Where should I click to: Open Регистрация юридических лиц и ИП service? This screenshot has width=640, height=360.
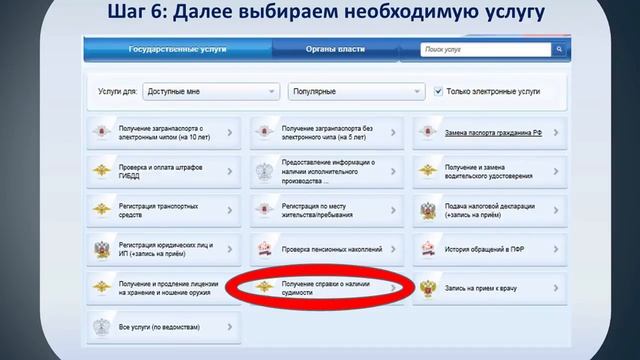point(164,249)
